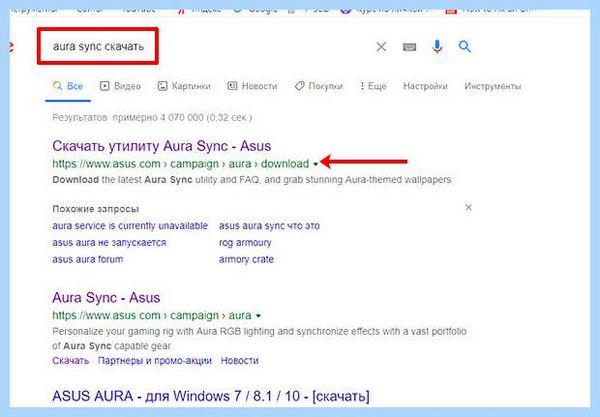Click into the 'aura sync скачать' search field

[98, 46]
